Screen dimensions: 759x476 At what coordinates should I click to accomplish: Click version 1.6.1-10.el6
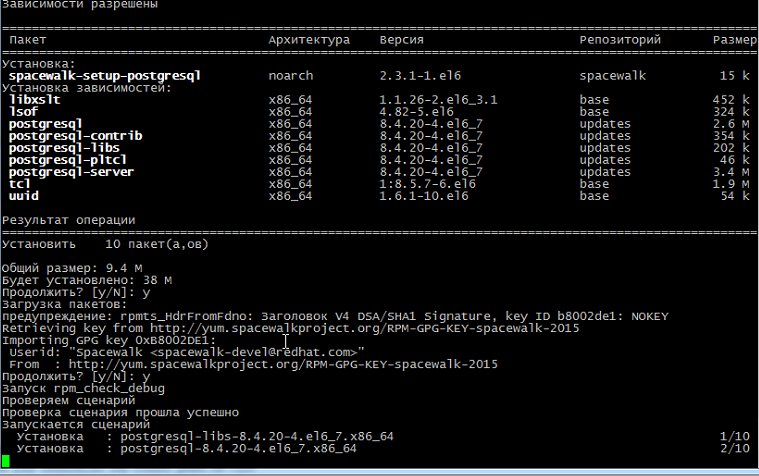point(424,196)
